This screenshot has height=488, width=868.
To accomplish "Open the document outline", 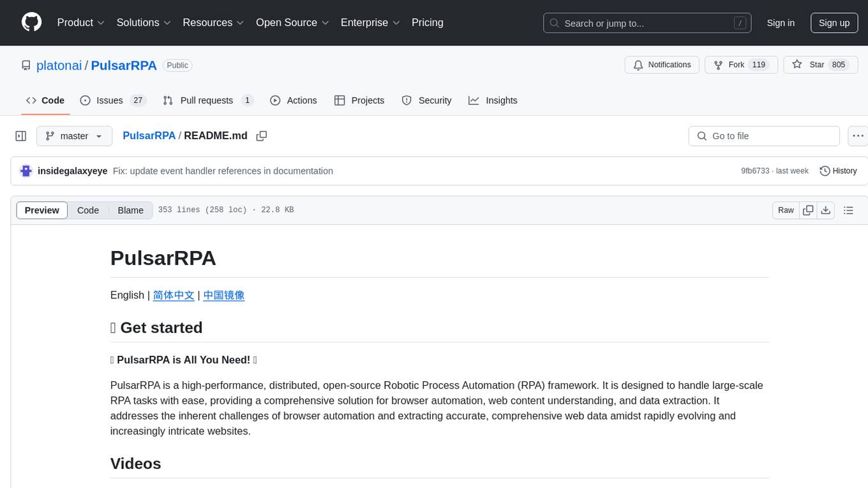I will pos(848,210).
